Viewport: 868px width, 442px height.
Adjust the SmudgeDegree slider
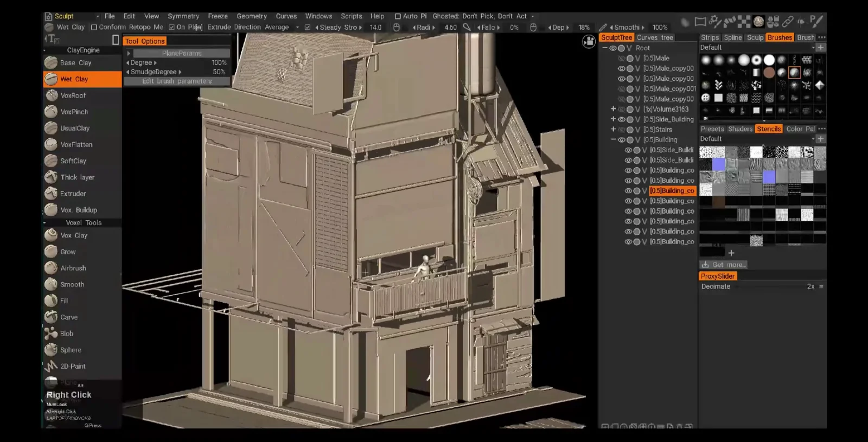point(177,72)
